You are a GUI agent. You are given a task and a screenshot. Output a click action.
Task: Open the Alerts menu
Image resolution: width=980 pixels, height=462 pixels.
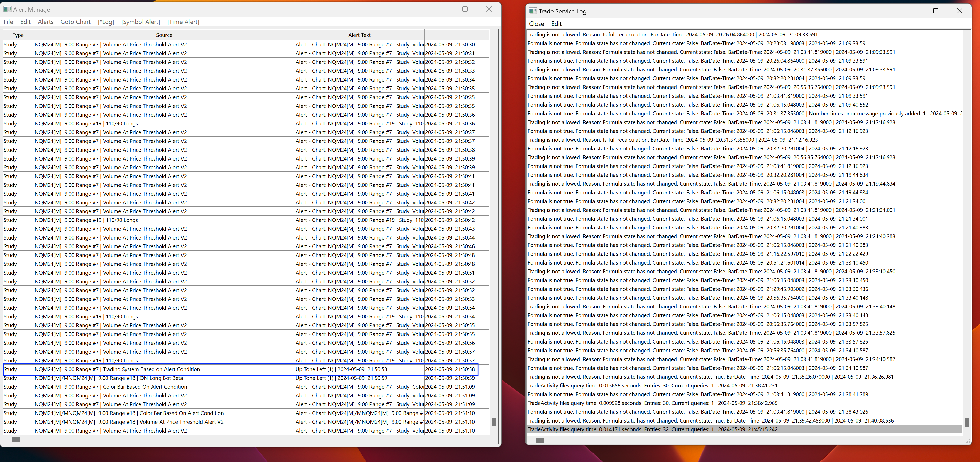(x=46, y=22)
